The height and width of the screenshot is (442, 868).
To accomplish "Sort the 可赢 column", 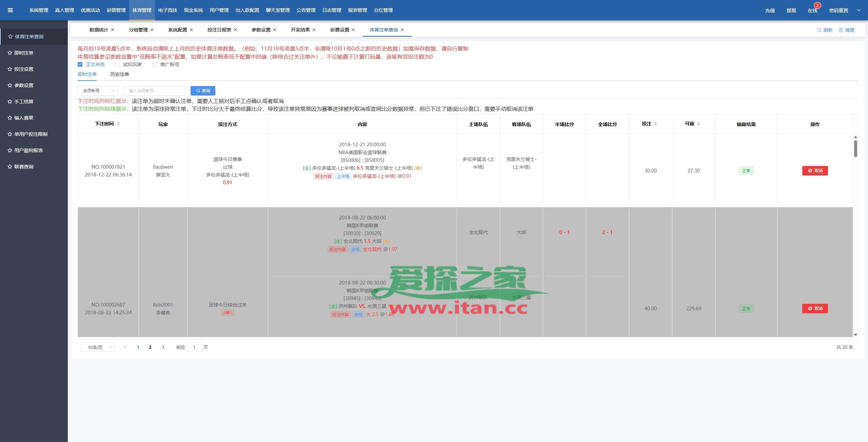I will 698,124.
